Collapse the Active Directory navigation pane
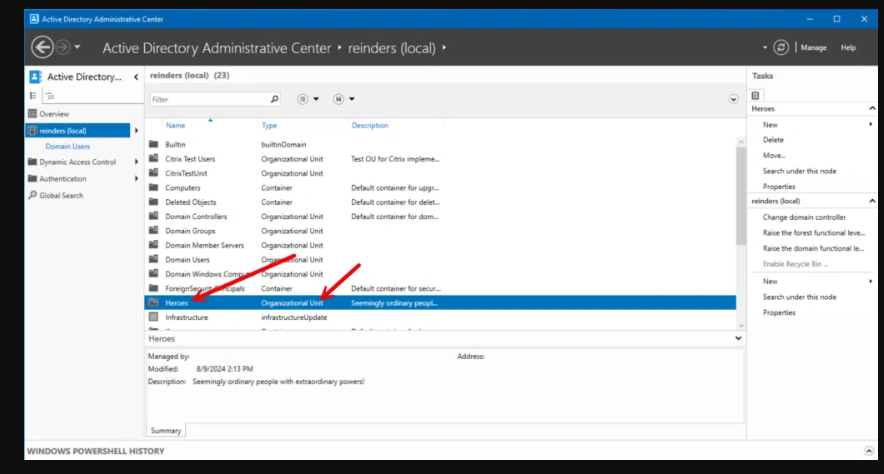Image resolution: width=884 pixels, height=474 pixels. 135,77
